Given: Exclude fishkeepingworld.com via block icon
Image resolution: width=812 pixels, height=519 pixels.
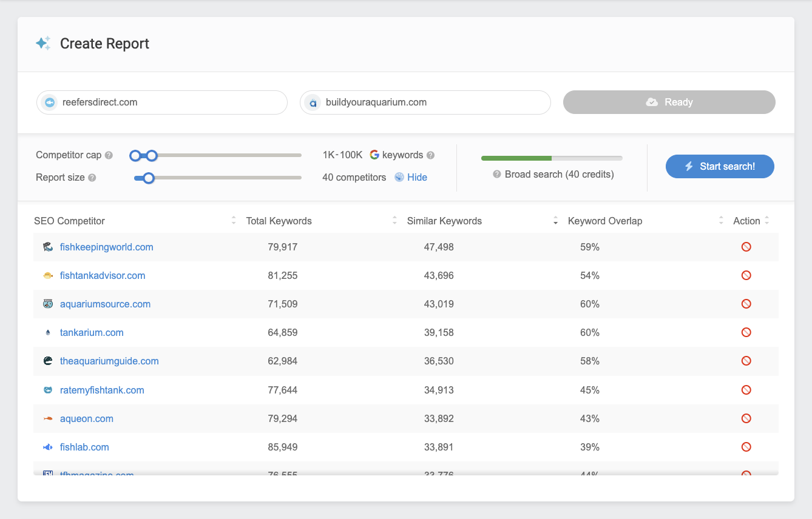Looking at the screenshot, I should pos(746,247).
